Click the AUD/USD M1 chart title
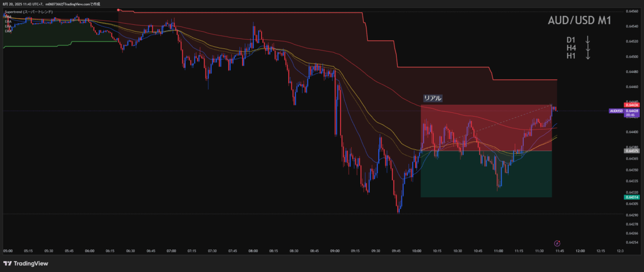The width and height of the screenshot is (644, 272). pos(579,21)
